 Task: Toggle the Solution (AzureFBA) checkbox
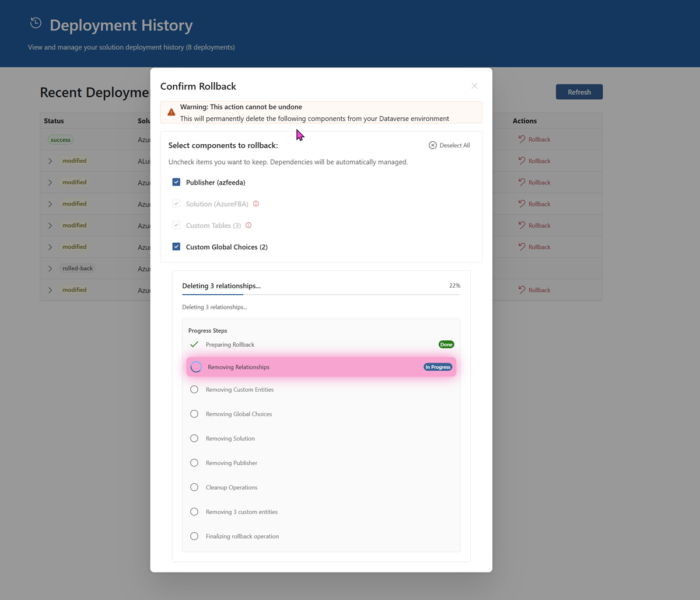coord(176,204)
